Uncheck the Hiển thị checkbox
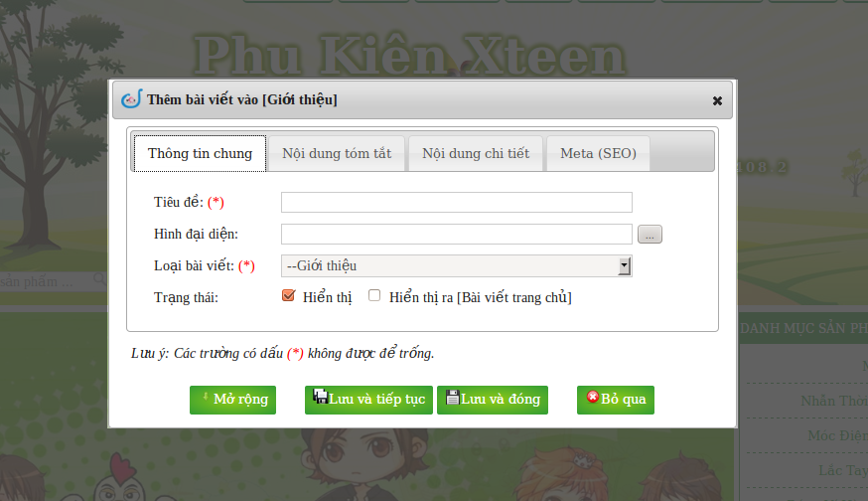 point(288,295)
